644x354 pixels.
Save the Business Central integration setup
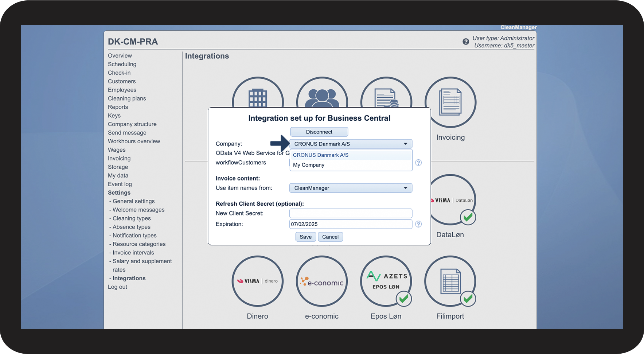(305, 237)
